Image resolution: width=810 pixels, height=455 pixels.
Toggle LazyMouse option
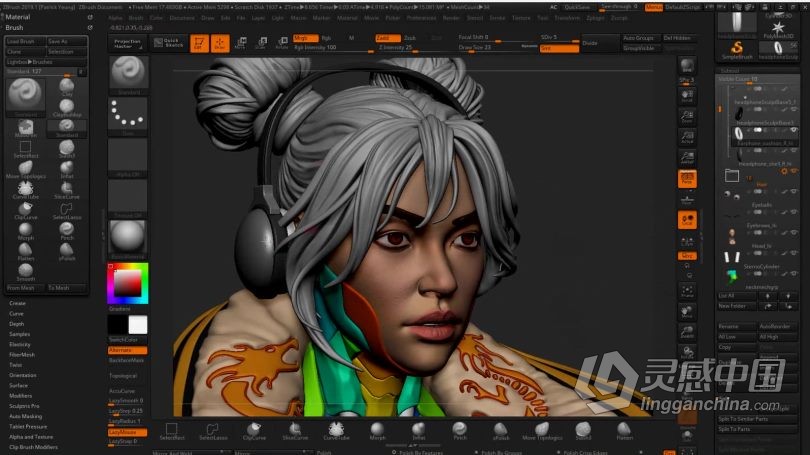click(x=128, y=432)
